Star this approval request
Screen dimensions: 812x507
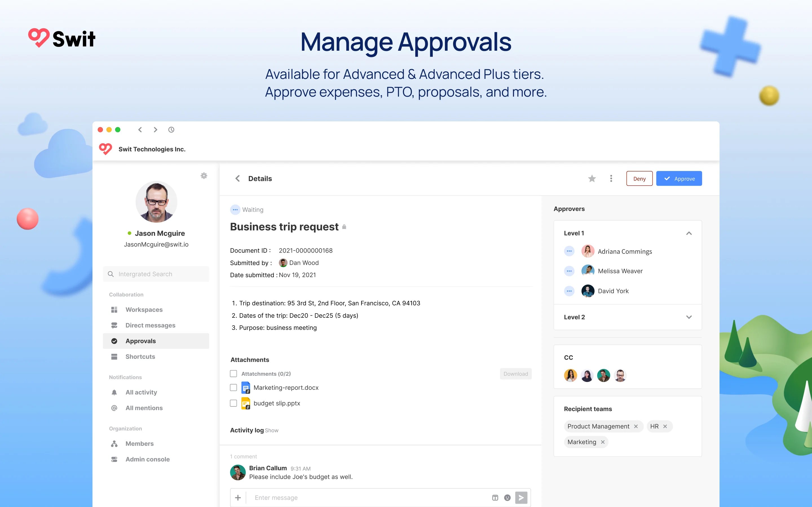(x=592, y=178)
